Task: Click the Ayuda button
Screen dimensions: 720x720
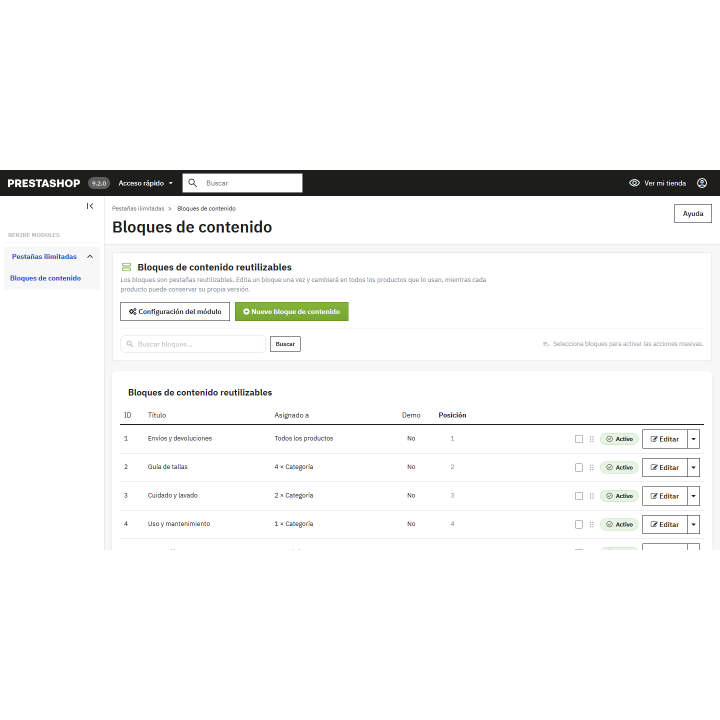Action: pyautogui.click(x=692, y=214)
